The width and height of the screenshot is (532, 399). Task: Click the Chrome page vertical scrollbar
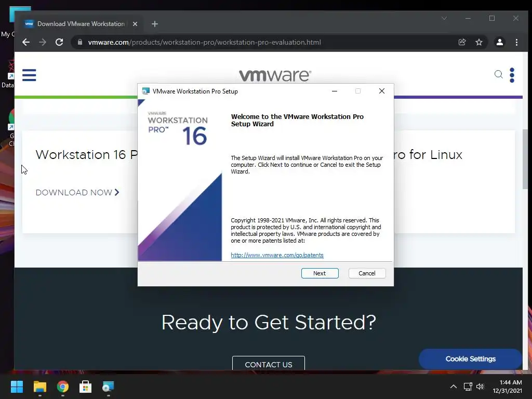525,159
